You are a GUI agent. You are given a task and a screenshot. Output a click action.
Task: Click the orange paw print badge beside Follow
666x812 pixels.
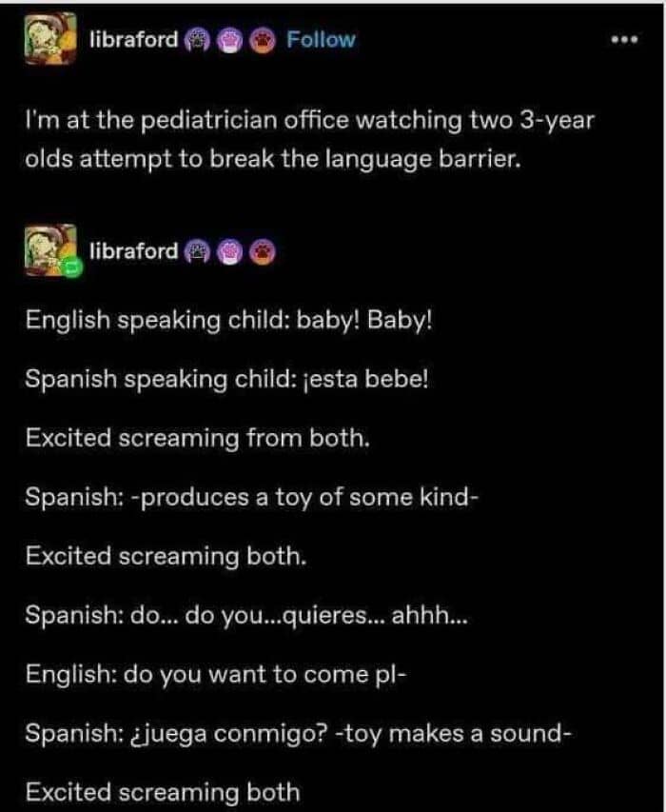click(x=263, y=40)
